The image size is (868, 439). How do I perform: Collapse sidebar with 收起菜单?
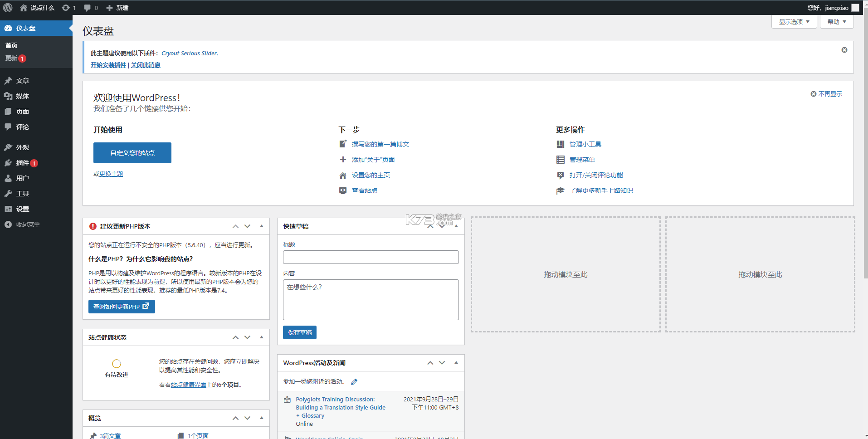pyautogui.click(x=36, y=224)
